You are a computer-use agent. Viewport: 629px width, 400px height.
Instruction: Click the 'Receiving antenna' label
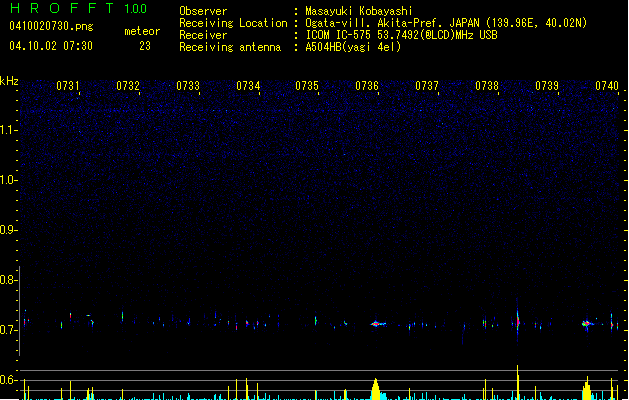point(230,47)
